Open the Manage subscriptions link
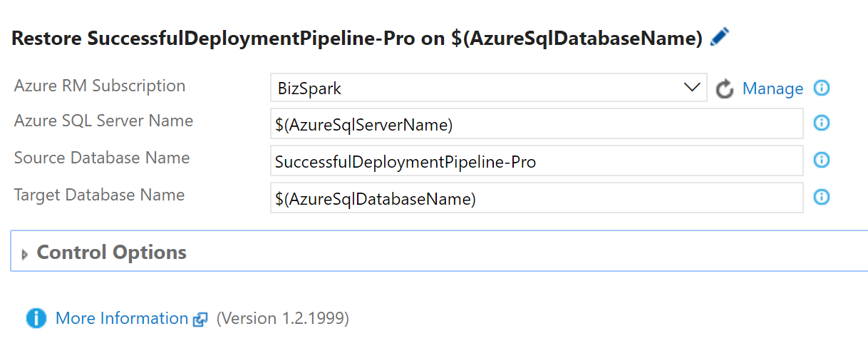Image resolution: width=868 pixels, height=356 pixels. click(x=773, y=88)
